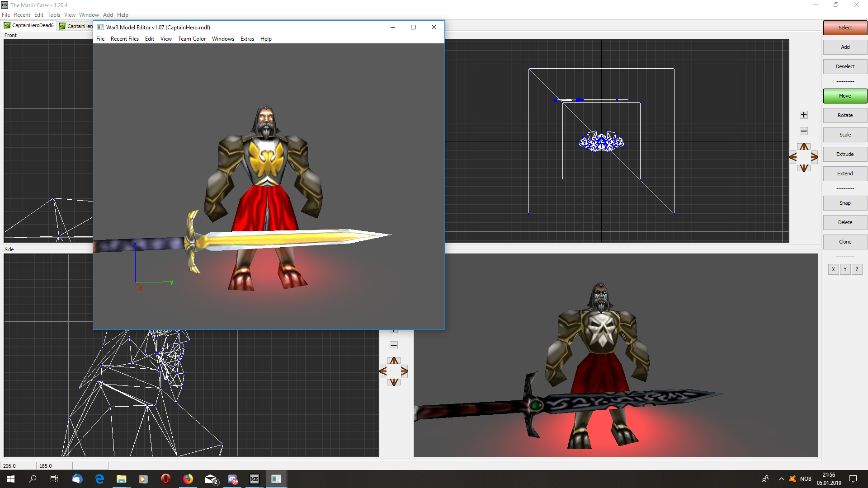868x488 pixels.
Task: Open Recent Files menu in War3 Model Editor
Action: pyautogui.click(x=125, y=39)
